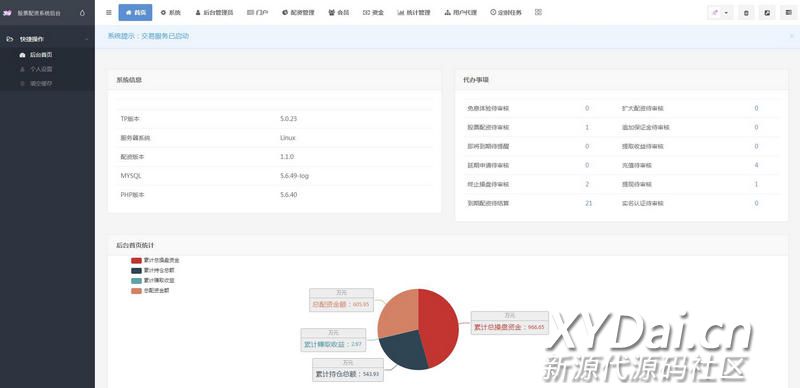The height and width of the screenshot is (388, 800).
Task: Collapse the 快捷操作 sidebar group
Action: click(x=47, y=39)
